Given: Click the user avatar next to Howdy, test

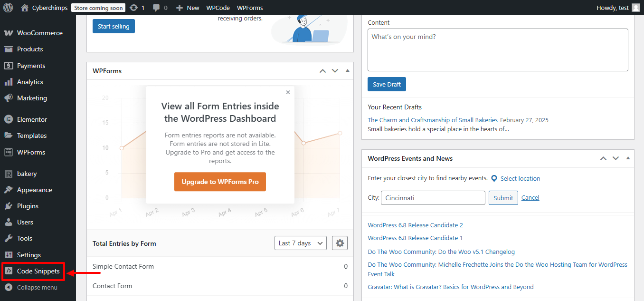Looking at the screenshot, I should point(635,8).
